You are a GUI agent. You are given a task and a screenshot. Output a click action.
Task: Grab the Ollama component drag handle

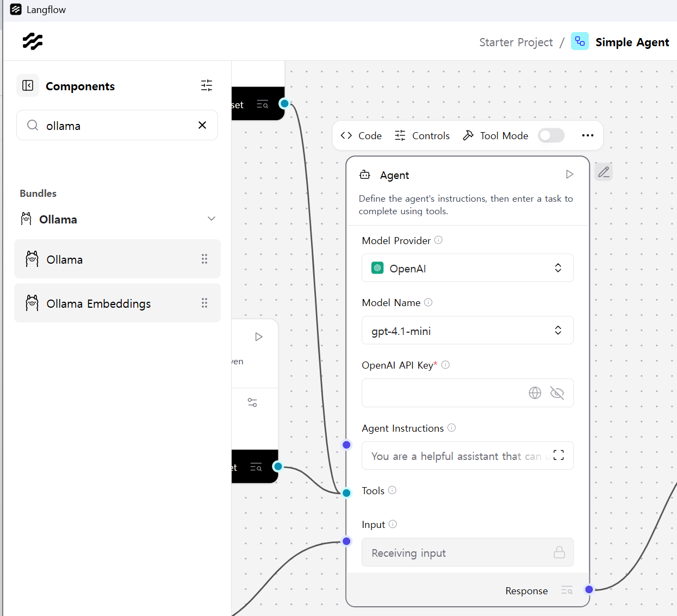click(x=204, y=259)
